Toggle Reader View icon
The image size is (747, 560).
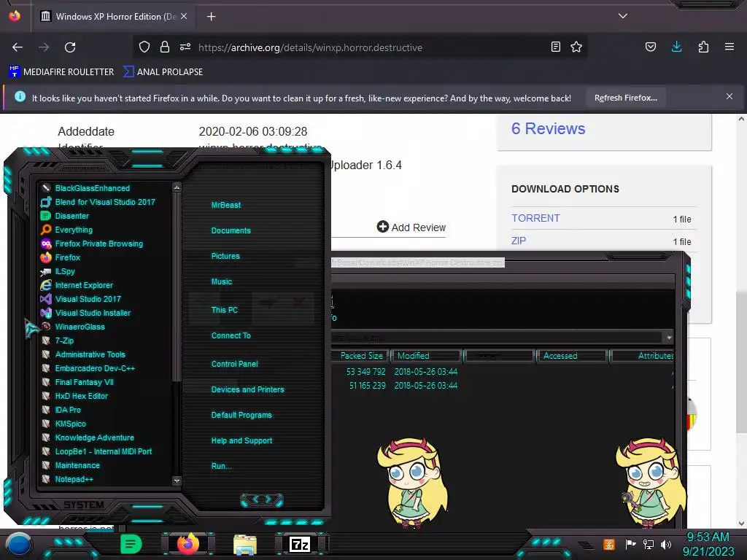tap(555, 47)
